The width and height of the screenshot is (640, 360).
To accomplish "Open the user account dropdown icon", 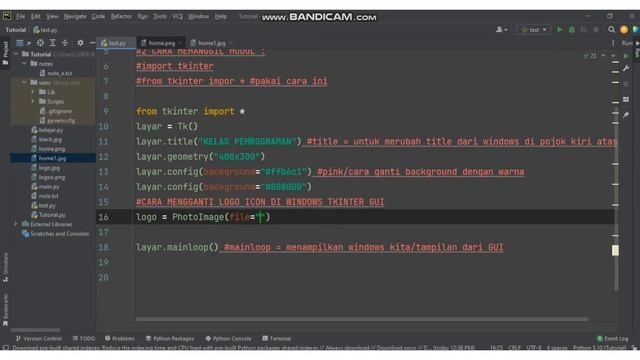I will tap(501, 30).
